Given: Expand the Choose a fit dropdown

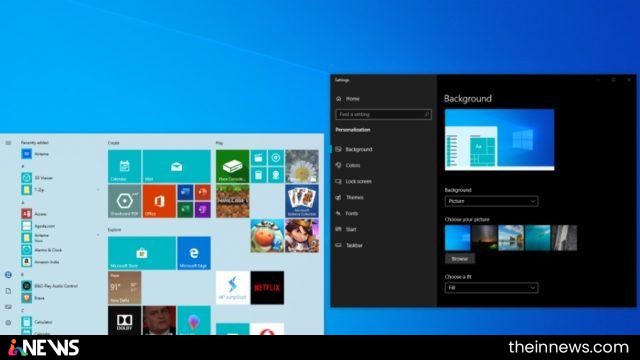Looking at the screenshot, I should tap(491, 288).
